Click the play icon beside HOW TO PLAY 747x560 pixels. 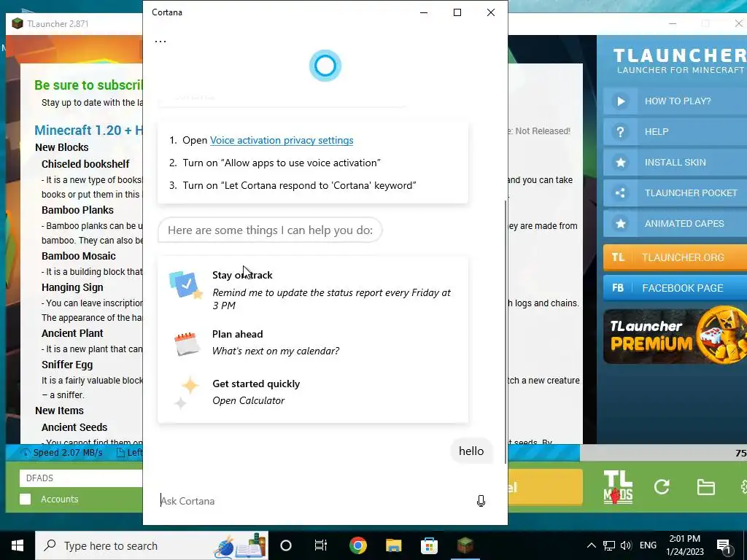[621, 101]
